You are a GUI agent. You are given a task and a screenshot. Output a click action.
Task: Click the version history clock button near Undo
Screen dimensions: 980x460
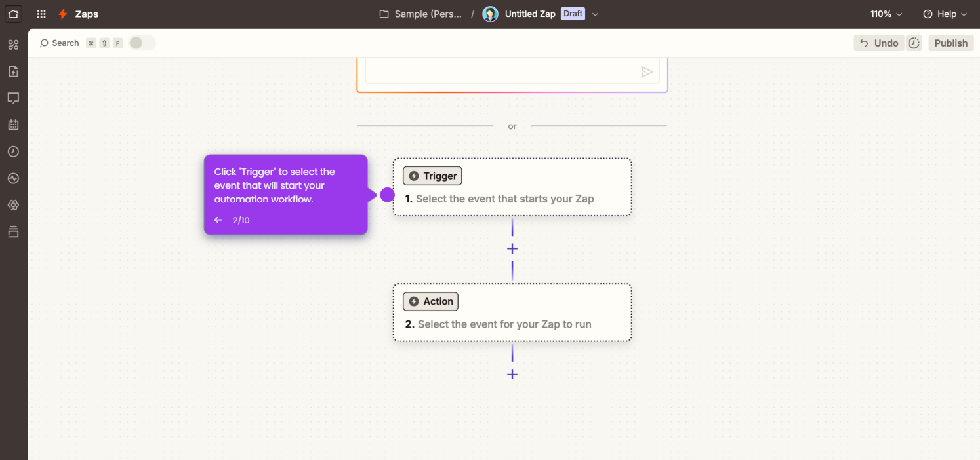click(x=914, y=43)
